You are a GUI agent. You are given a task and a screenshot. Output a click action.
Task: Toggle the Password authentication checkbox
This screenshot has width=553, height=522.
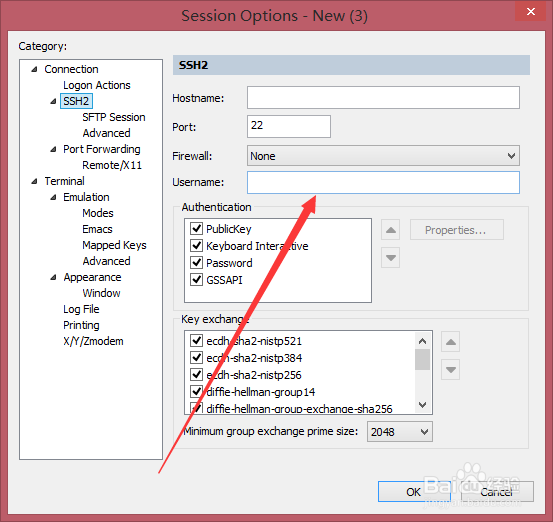196,262
